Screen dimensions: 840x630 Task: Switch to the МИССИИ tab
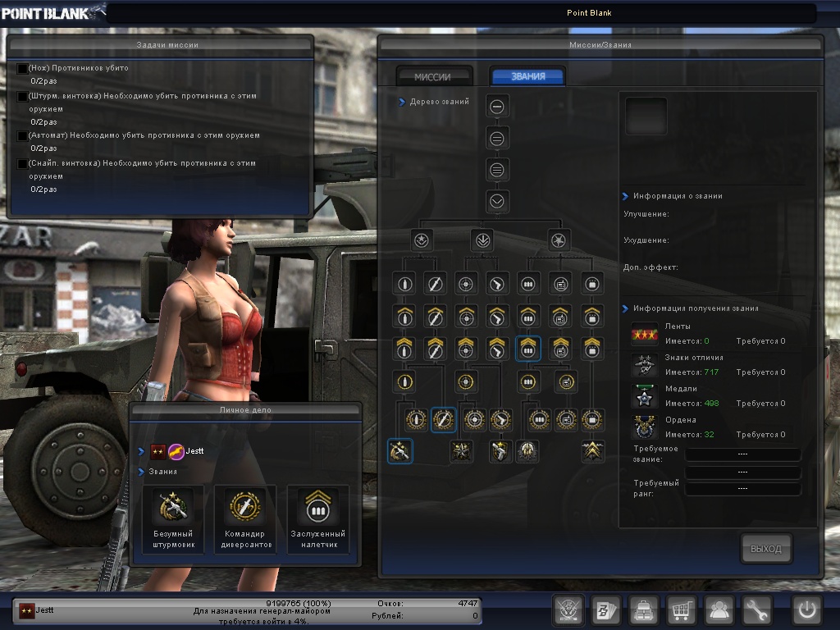click(434, 76)
